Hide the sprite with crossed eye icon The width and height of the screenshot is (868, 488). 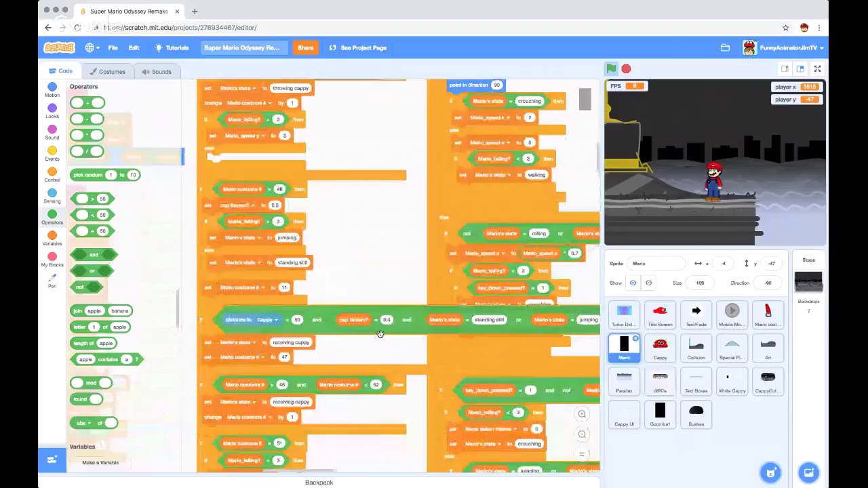(648, 283)
